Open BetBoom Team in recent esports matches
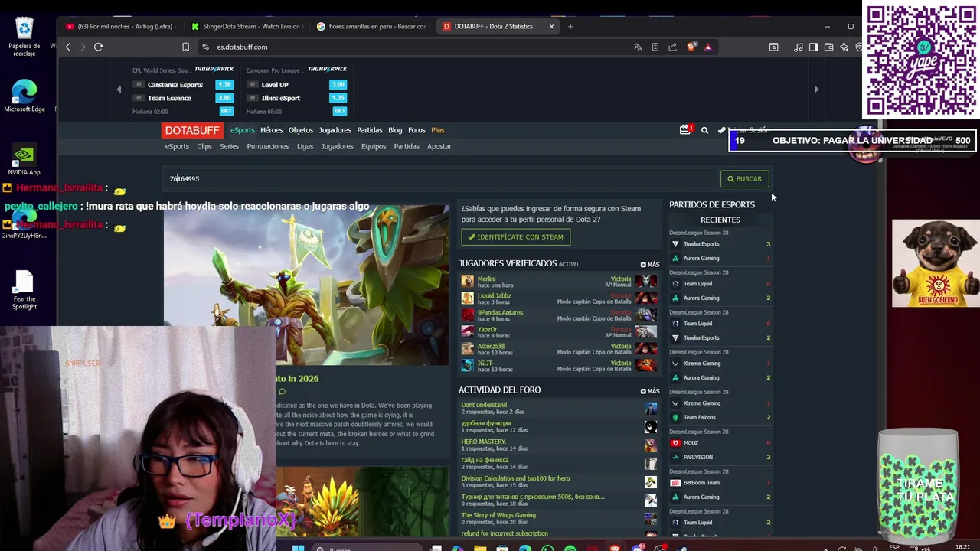 [701, 483]
